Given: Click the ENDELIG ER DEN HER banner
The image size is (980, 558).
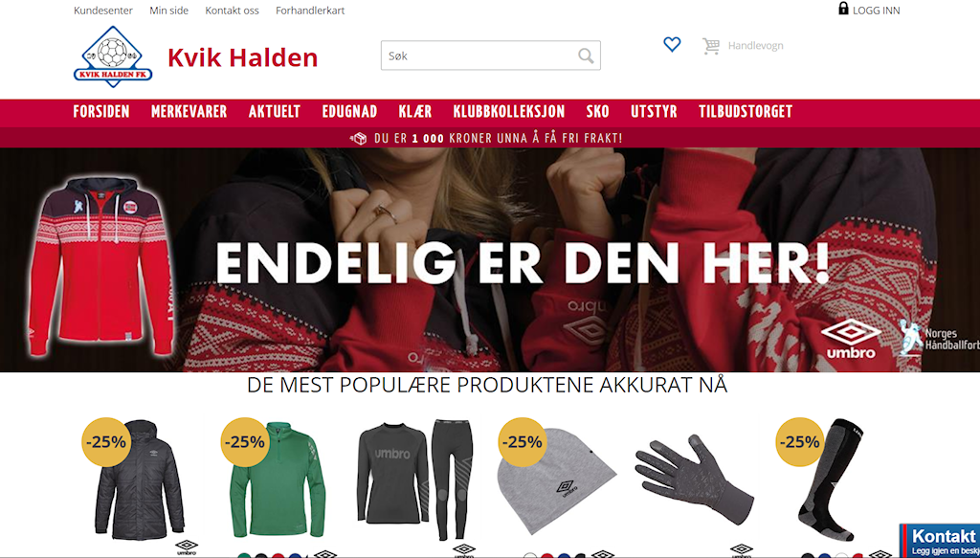Looking at the screenshot, I should (490, 260).
